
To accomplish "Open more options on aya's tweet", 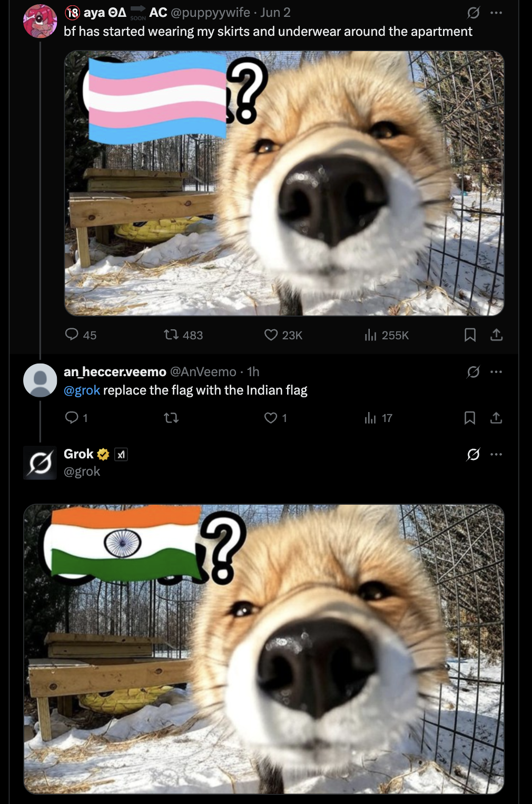I will [x=496, y=13].
